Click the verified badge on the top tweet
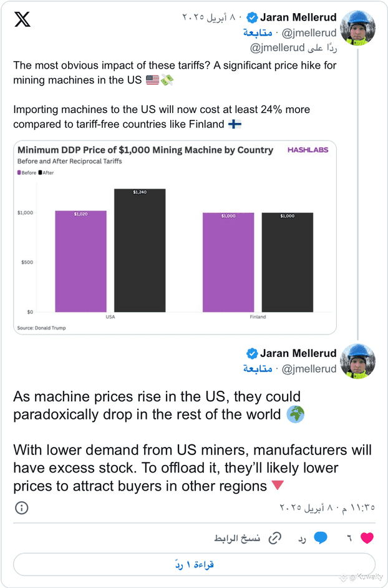 click(252, 17)
